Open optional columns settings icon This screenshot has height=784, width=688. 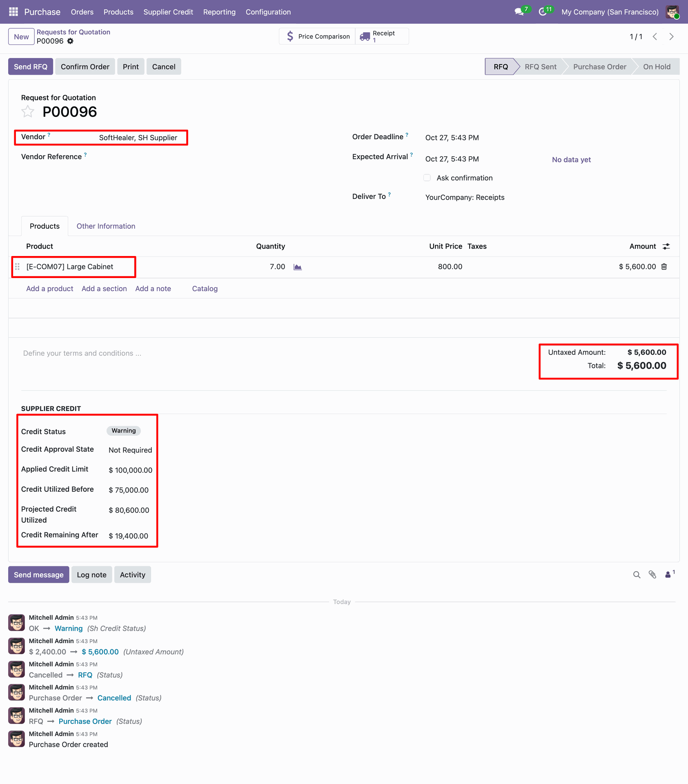666,247
